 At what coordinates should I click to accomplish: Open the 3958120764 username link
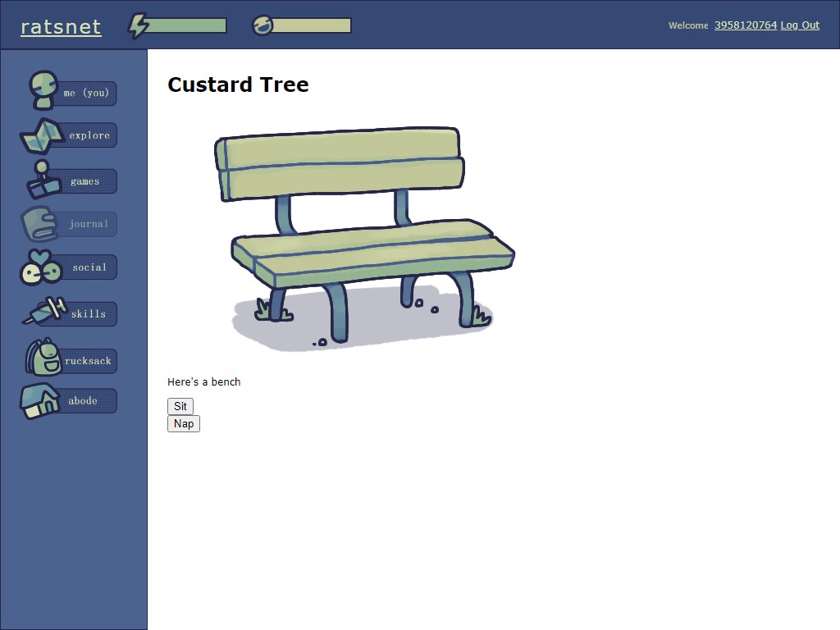745,25
